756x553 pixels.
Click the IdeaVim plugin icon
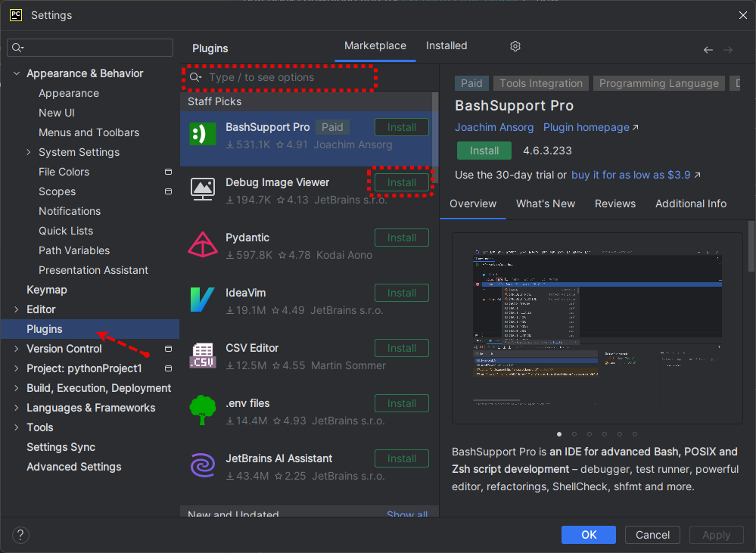tap(203, 300)
